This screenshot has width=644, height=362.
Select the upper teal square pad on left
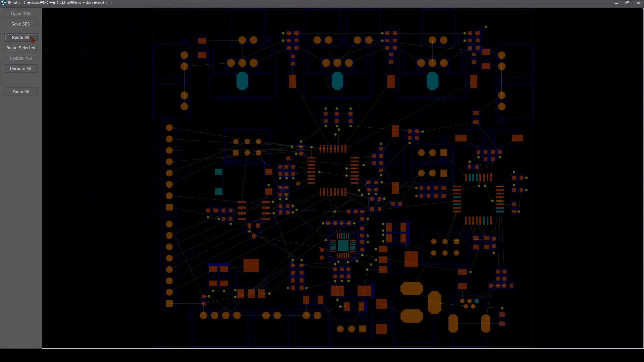[x=219, y=172]
